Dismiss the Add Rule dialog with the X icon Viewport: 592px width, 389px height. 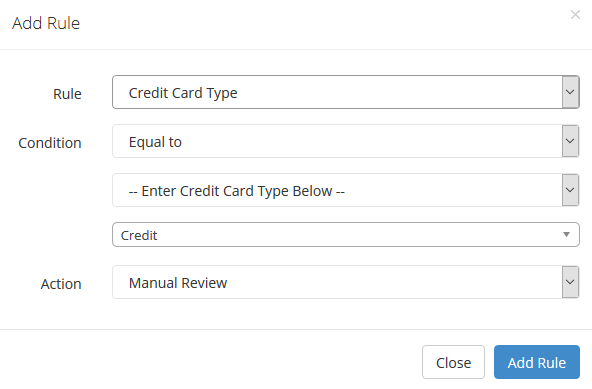(575, 15)
